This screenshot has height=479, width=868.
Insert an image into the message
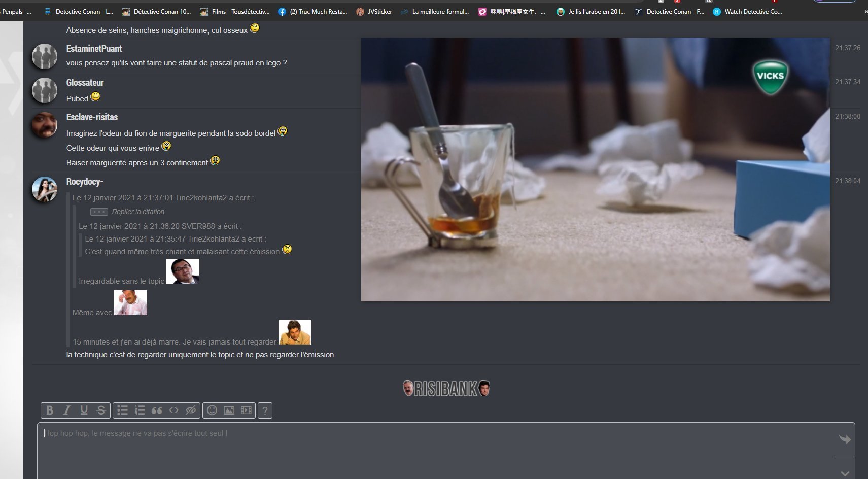click(229, 410)
